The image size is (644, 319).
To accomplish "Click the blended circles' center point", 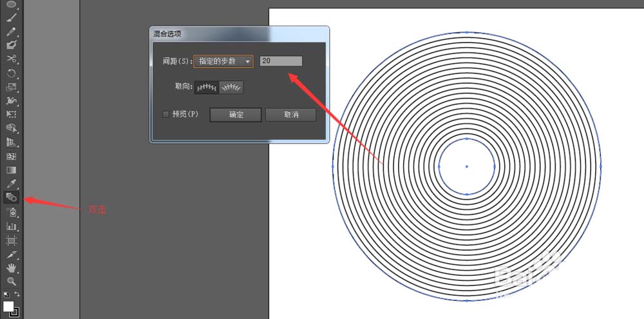I will pos(466,166).
